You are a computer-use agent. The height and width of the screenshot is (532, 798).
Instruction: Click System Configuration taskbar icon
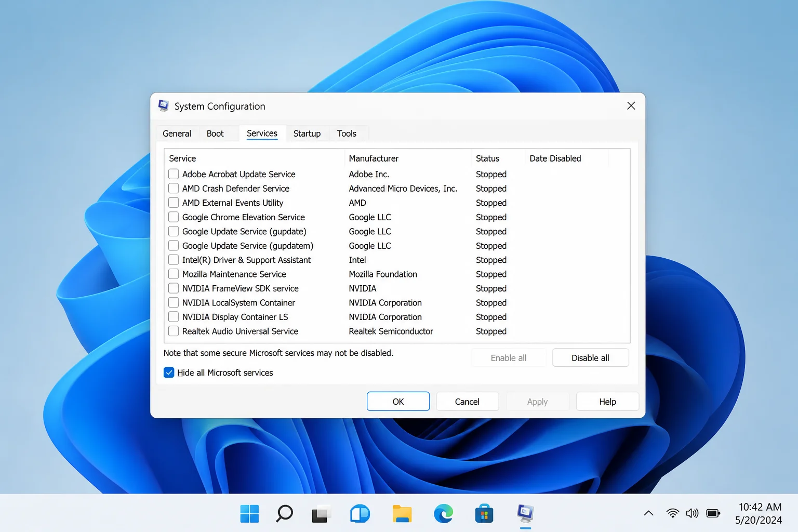526,514
